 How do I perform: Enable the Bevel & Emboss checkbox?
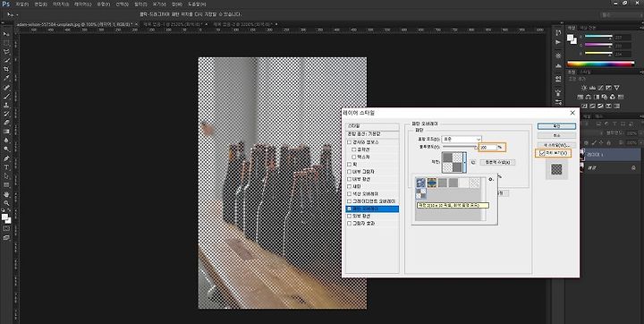(350, 142)
